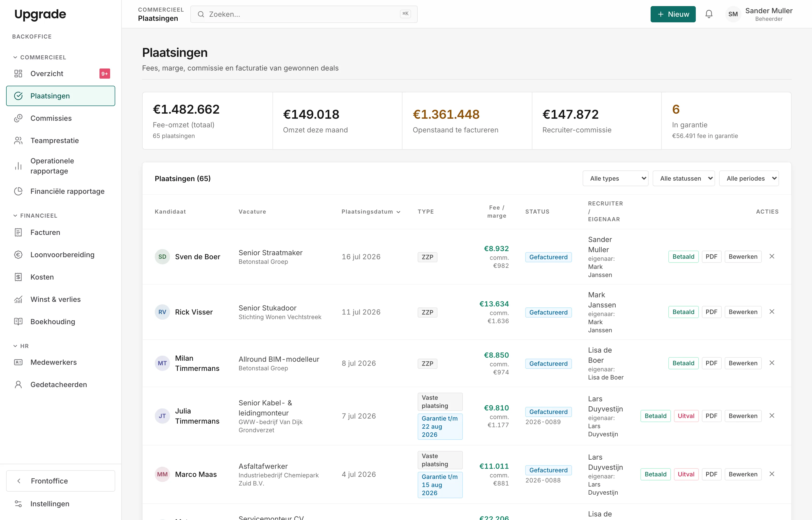Collapse the HR sidebar section
The height and width of the screenshot is (520, 812).
(21, 346)
